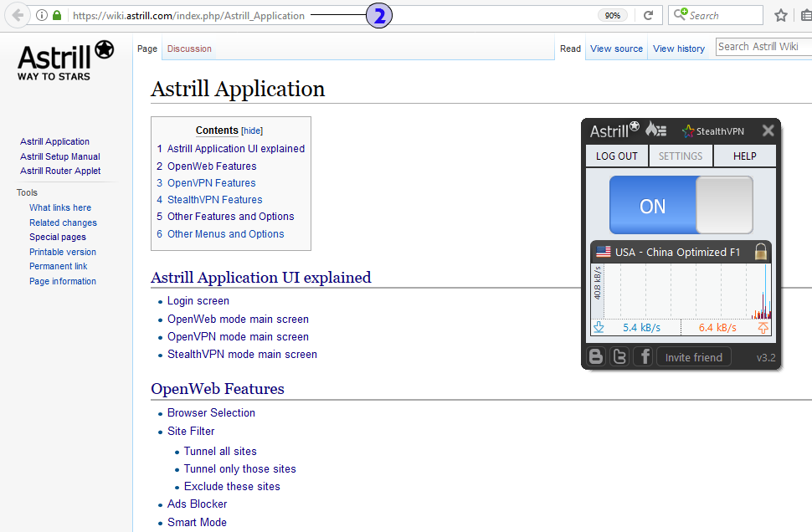This screenshot has height=532, width=812.
Task: Click the blue download arrow icon
Action: click(599, 327)
